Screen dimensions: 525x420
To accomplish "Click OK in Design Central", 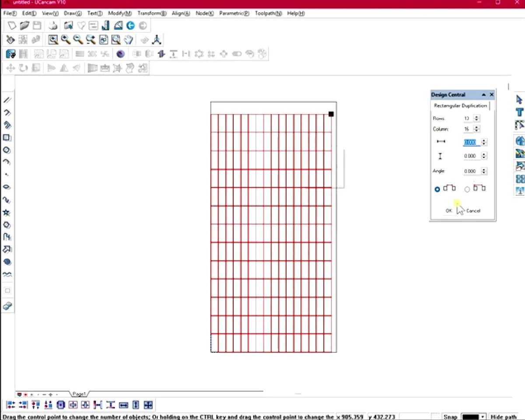I will click(448, 211).
